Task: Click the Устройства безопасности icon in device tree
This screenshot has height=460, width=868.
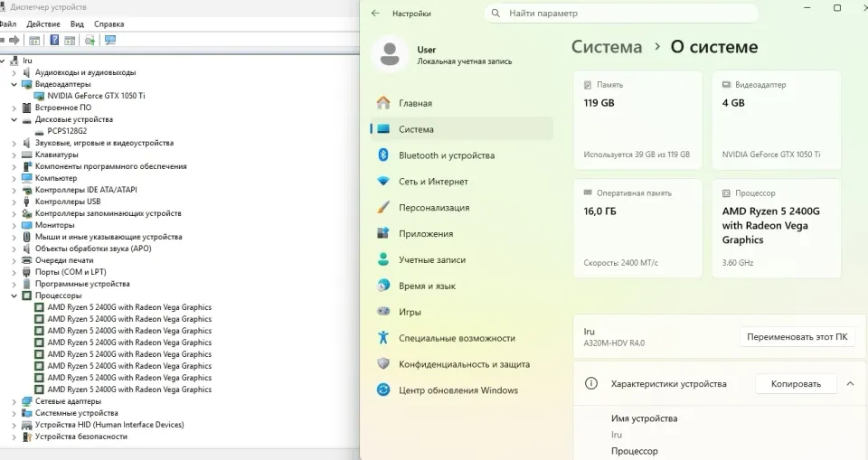Action: tap(26, 437)
